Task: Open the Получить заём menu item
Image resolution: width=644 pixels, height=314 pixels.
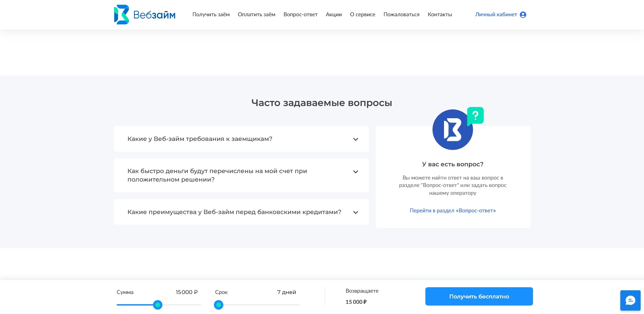Action: point(211,15)
